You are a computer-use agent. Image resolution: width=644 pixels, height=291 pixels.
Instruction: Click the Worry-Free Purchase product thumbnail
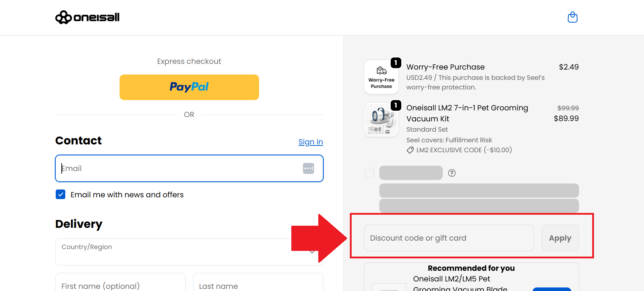coord(381,77)
